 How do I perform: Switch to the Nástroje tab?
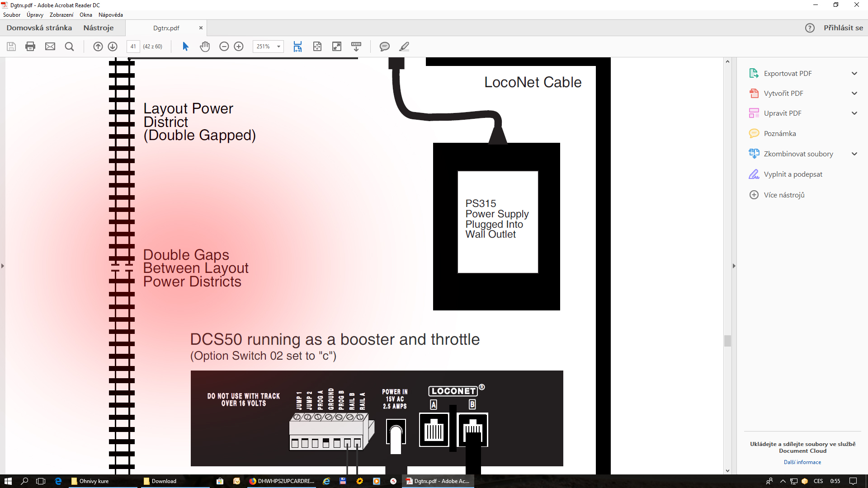(x=98, y=28)
